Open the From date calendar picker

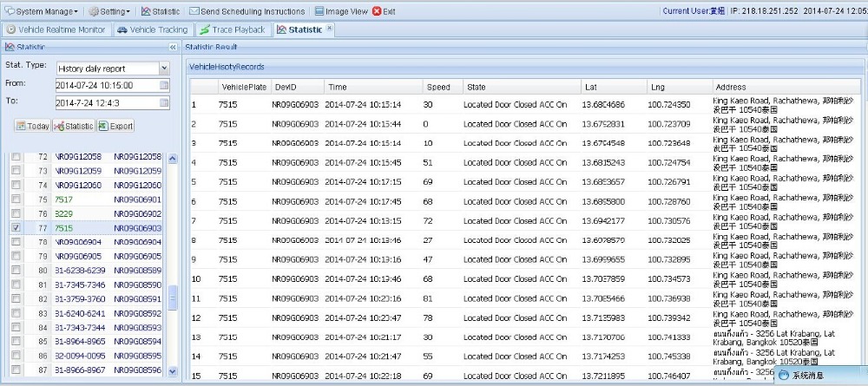(164, 86)
